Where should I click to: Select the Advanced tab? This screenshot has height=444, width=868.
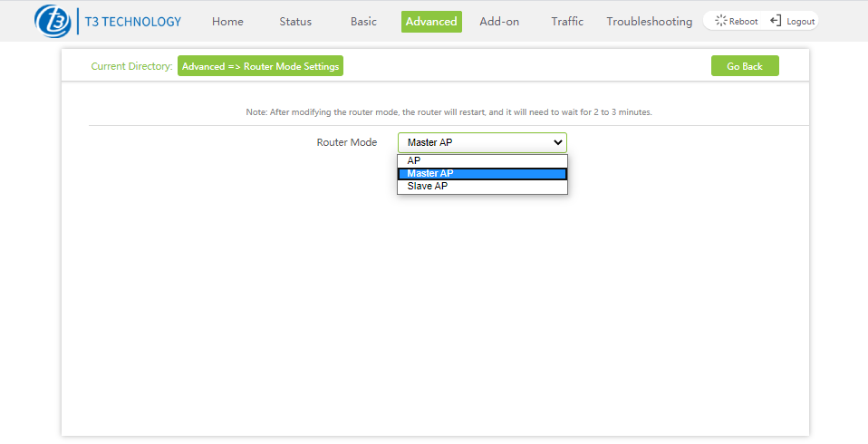point(431,22)
